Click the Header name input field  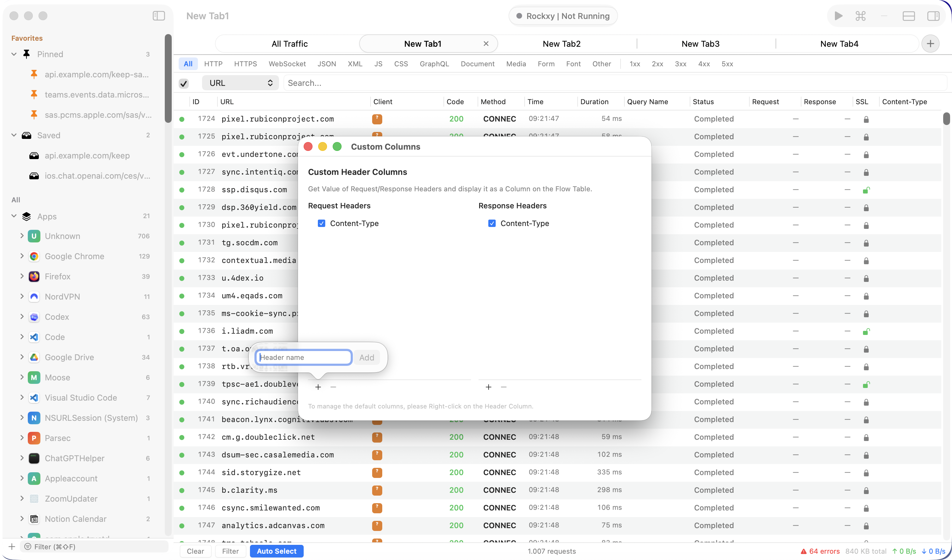coord(304,357)
